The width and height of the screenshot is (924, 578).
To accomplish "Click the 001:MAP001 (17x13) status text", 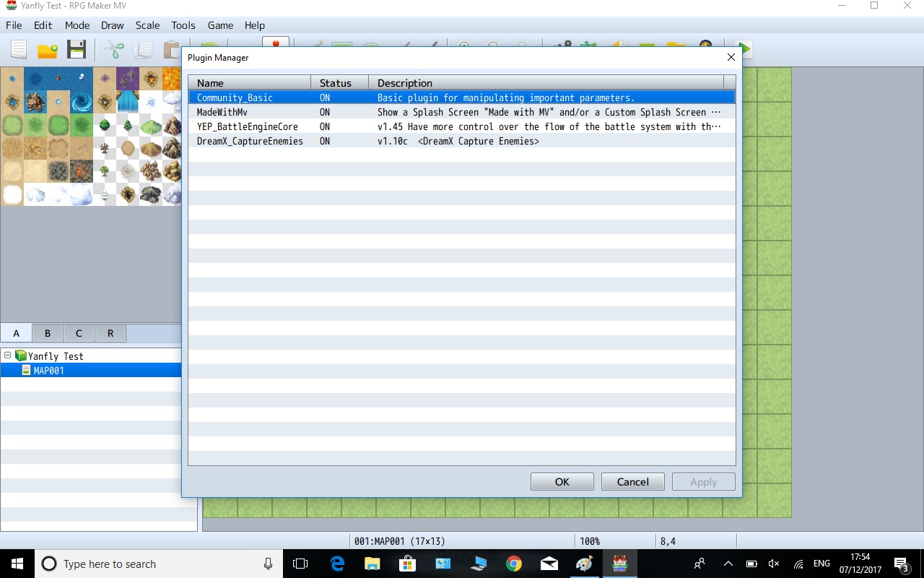I will pyautogui.click(x=399, y=541).
